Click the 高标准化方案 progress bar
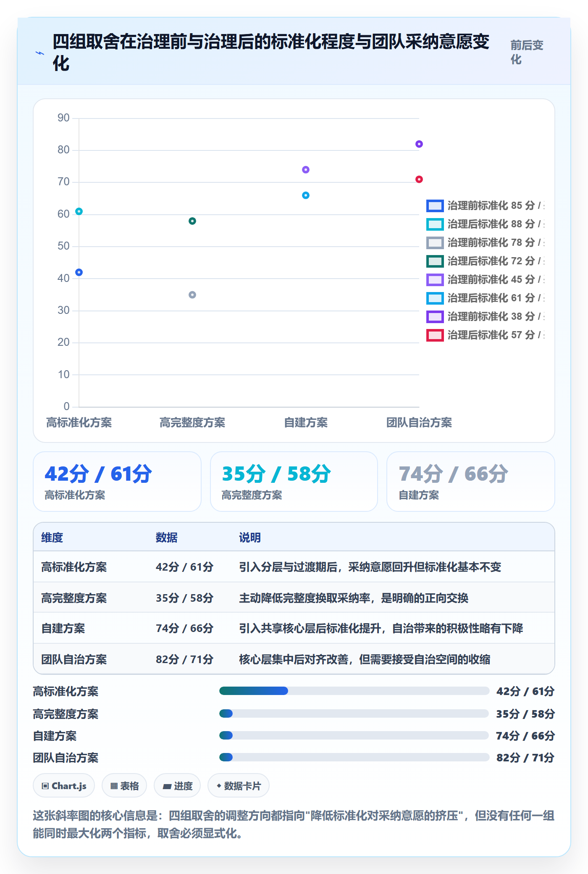Viewport: 588px width, 874px height. tap(354, 691)
